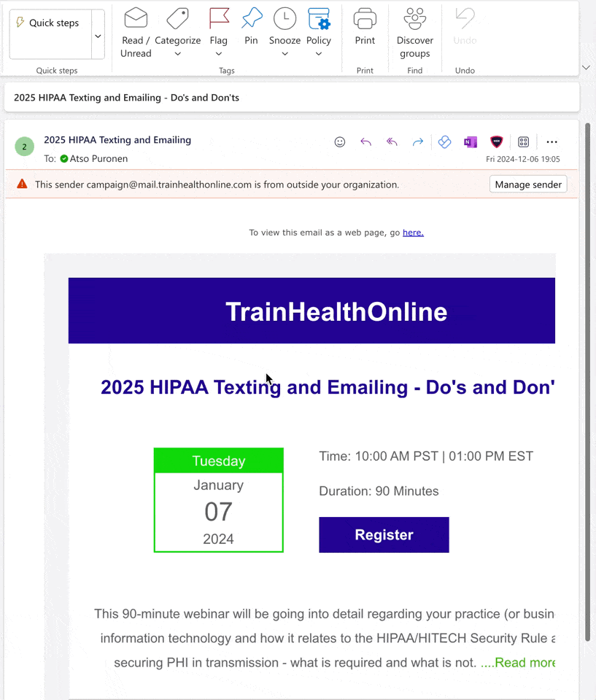
Task: Click the Reply all arrow icon
Action: 392,142
